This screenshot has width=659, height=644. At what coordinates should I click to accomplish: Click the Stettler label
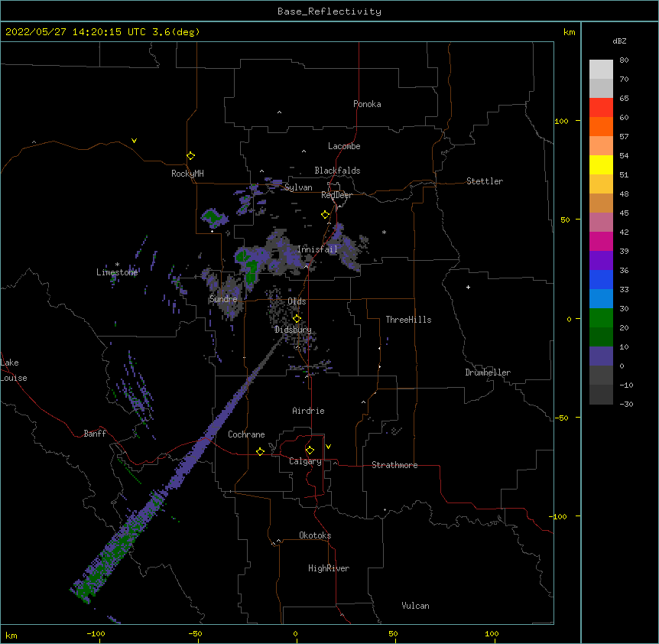pos(484,181)
